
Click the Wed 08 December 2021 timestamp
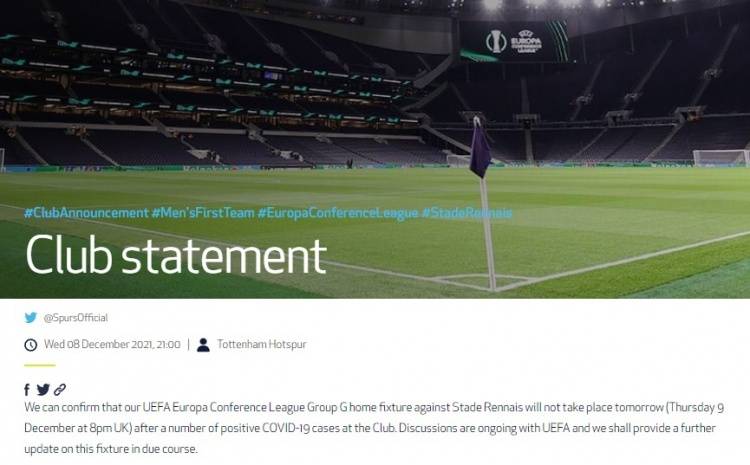click(x=112, y=344)
